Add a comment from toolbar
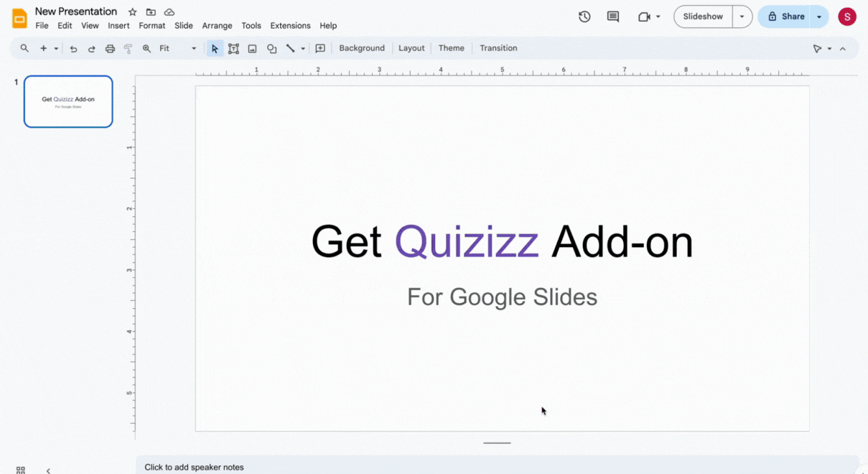 (x=320, y=48)
